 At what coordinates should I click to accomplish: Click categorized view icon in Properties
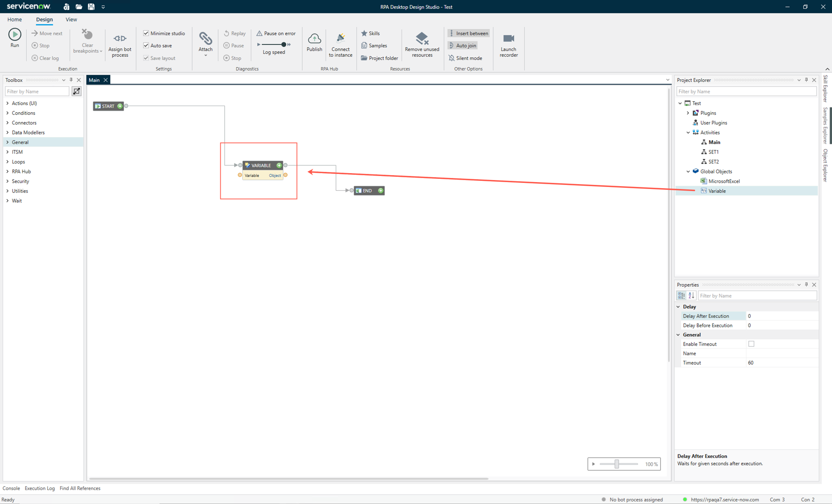coord(681,295)
